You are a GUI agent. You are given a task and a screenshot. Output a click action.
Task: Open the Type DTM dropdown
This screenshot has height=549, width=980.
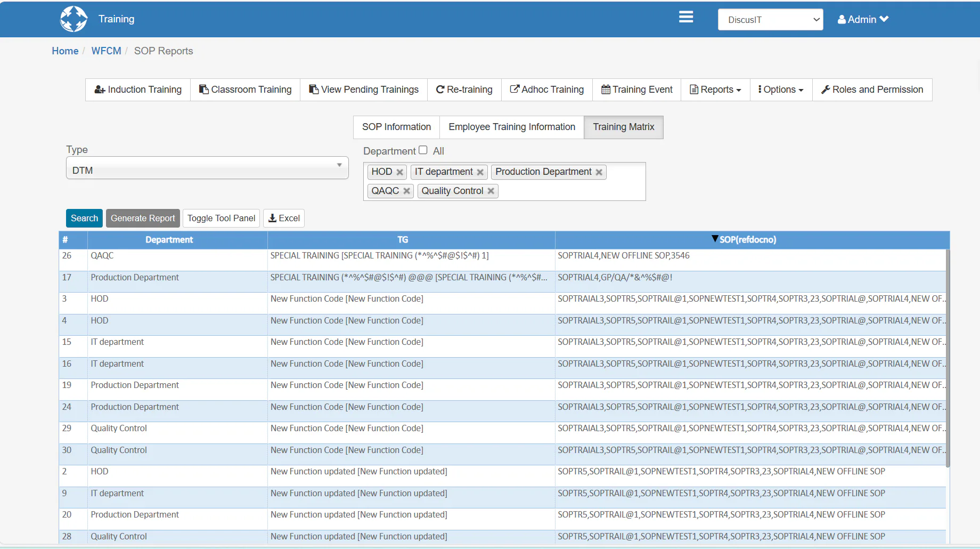click(207, 168)
